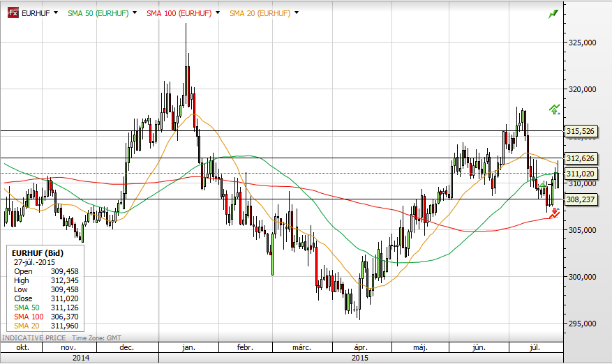Select the SMA 50 (EURHUF) legend label

point(98,13)
